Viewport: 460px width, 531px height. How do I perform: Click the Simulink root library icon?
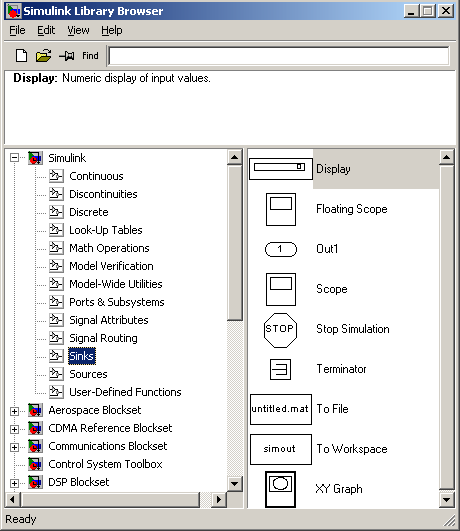(35, 158)
